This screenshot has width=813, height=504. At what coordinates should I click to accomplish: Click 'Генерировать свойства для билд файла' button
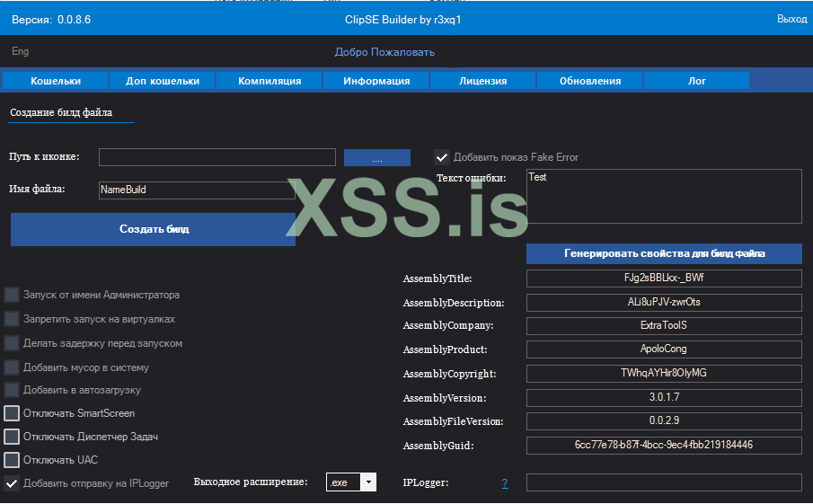pyautogui.click(x=664, y=253)
